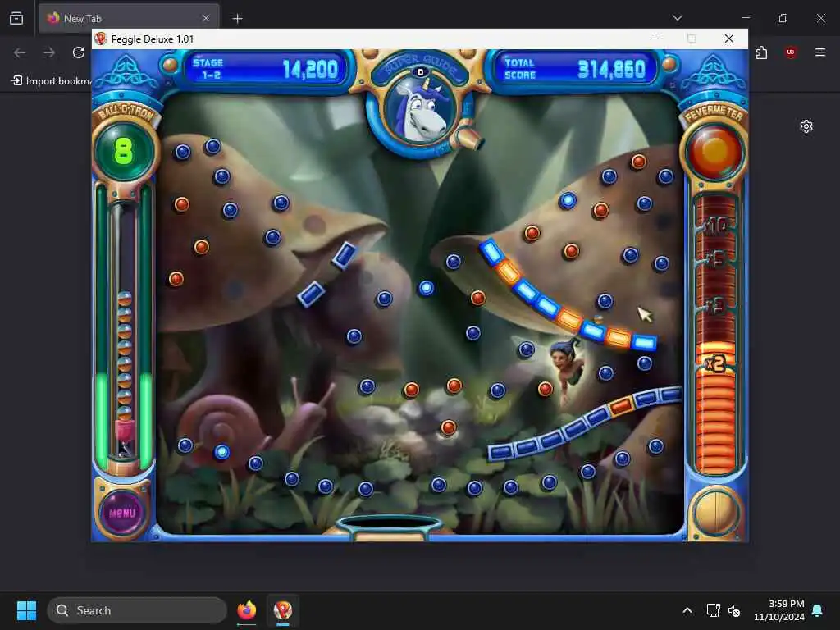The image size is (840, 630).
Task: Open a new browser tab with plus button
Action: point(237,19)
